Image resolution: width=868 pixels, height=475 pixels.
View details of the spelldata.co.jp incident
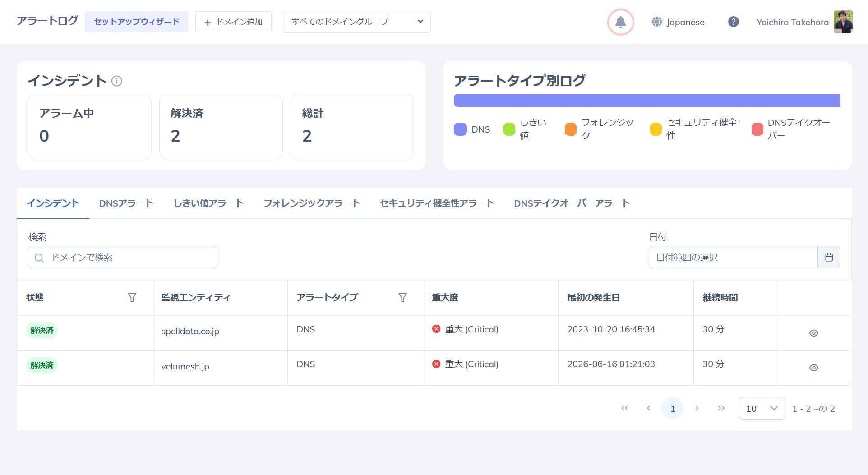(813, 333)
